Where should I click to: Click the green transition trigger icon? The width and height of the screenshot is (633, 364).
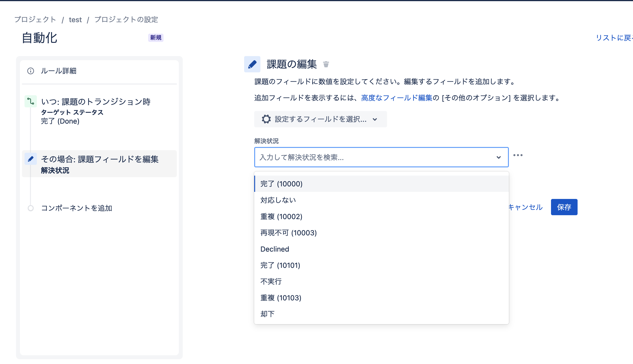point(30,101)
